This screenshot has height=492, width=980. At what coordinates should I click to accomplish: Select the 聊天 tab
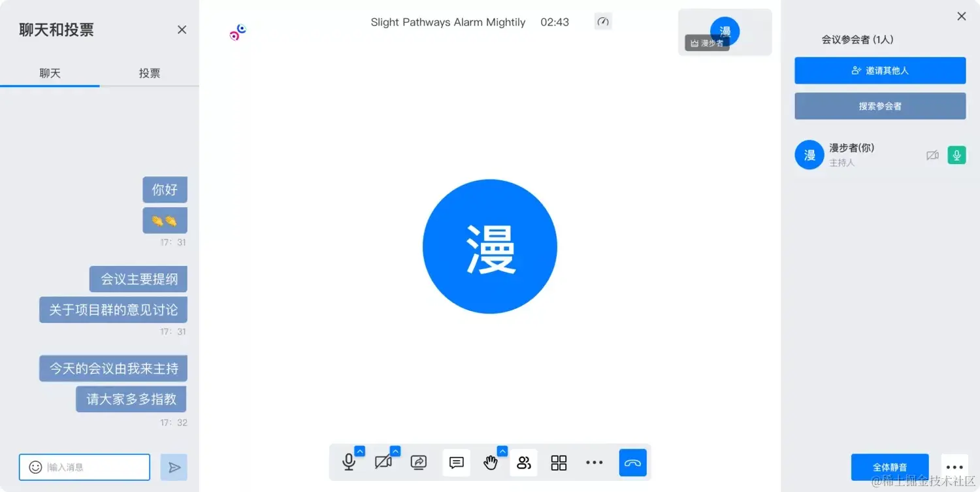click(50, 73)
